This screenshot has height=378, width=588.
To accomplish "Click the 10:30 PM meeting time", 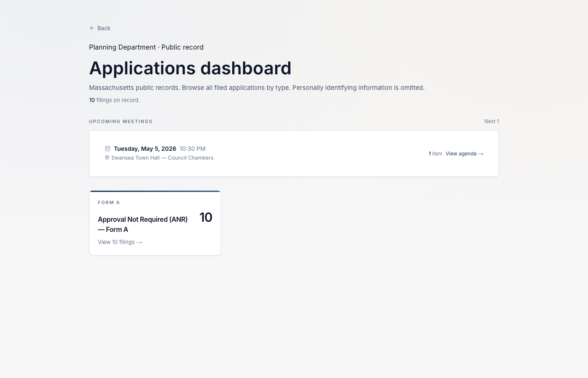I will (192, 149).
